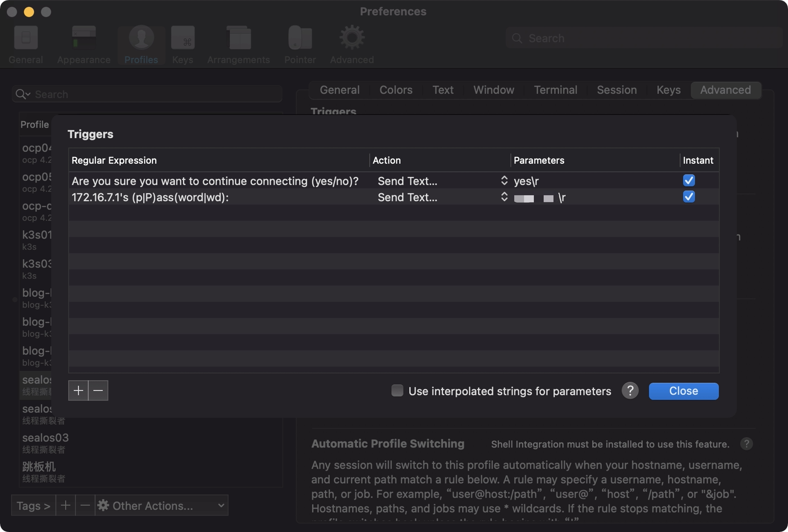The image size is (788, 532).
Task: Click the yellow minimize window button
Action: tap(29, 12)
